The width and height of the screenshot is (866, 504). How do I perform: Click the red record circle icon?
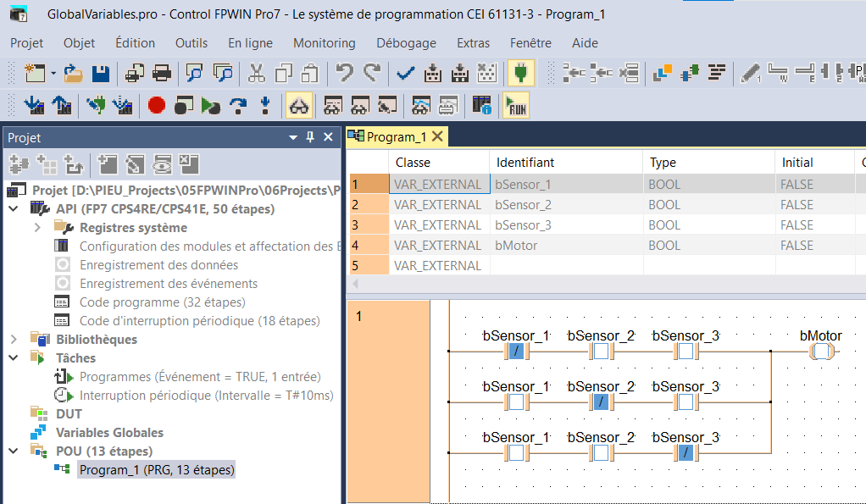pyautogui.click(x=156, y=105)
